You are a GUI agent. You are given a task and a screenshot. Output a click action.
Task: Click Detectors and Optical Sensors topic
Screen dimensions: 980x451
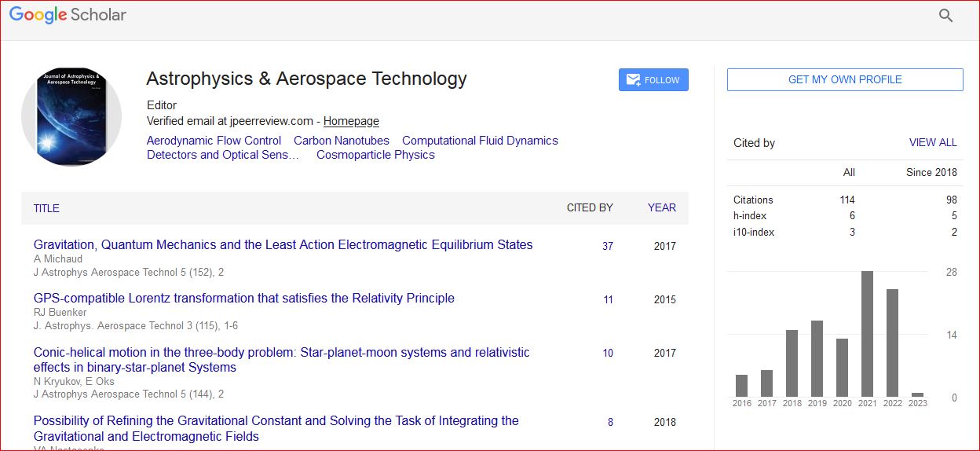[x=223, y=155]
